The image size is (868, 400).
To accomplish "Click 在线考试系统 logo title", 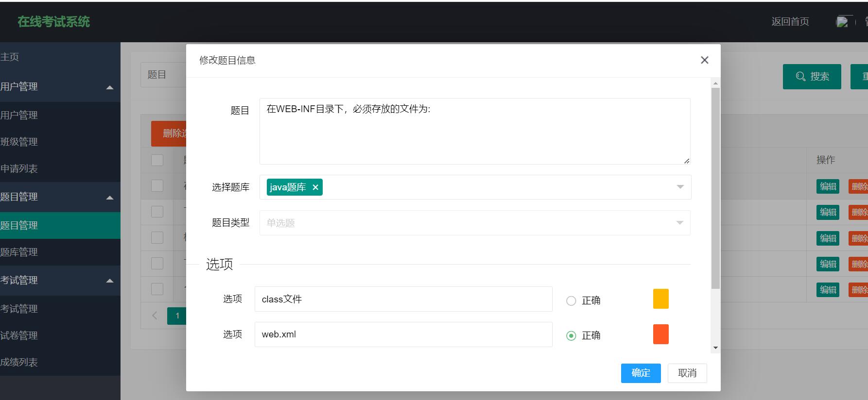I will pyautogui.click(x=54, y=22).
